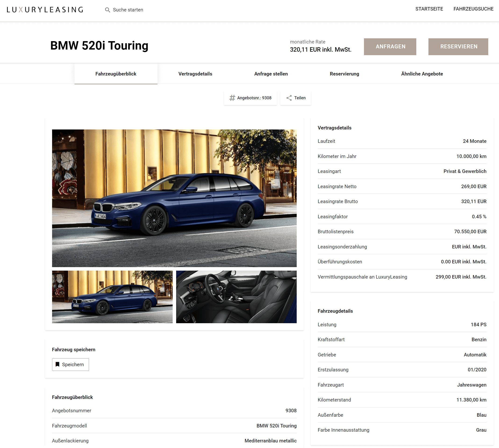The height and width of the screenshot is (448, 499).
Task: Click the Leasingart value Privat & Gewerblich
Action: [x=465, y=171]
